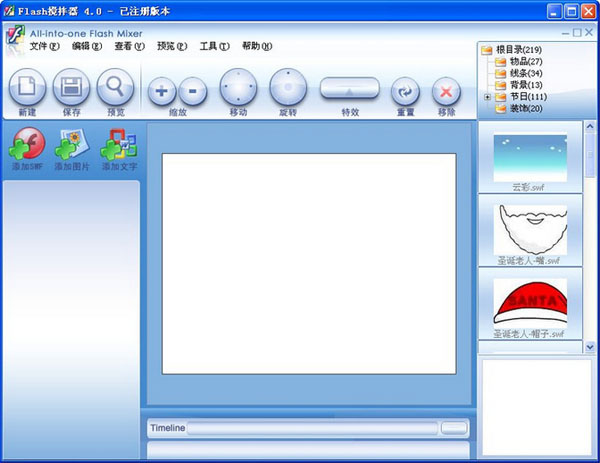This screenshot has width=600, height=463.
Task: Open the 编辑(E) menu
Action: click(x=87, y=46)
